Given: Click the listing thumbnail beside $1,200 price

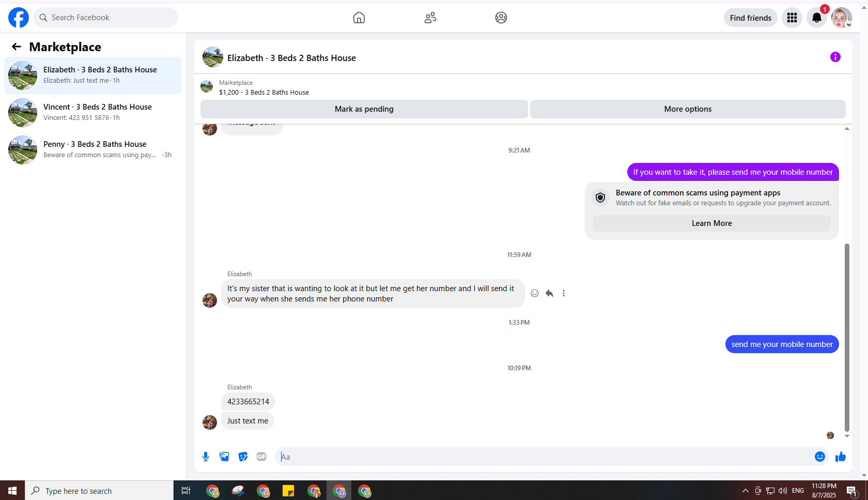Looking at the screenshot, I should [x=207, y=86].
